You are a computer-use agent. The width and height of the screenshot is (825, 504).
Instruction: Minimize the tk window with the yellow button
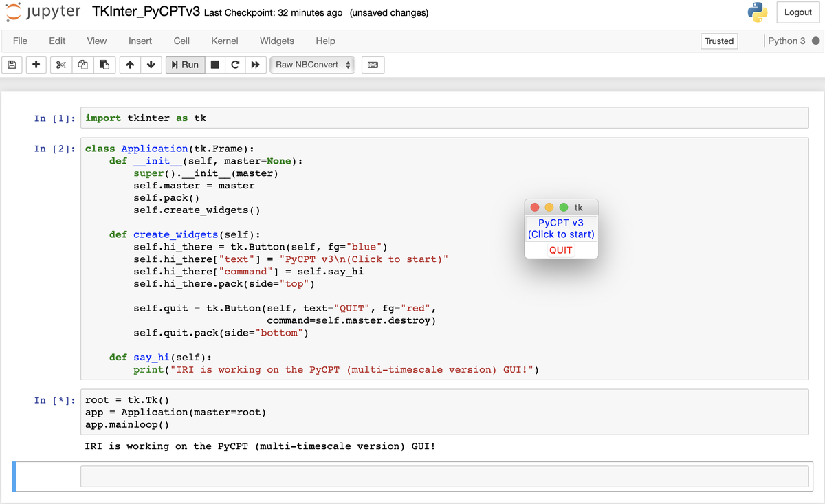coord(549,208)
